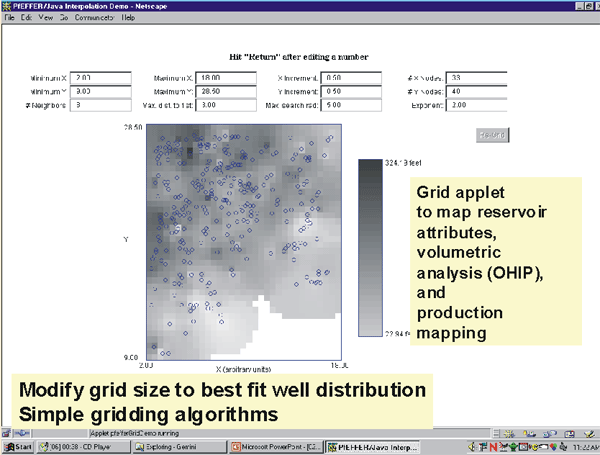Click the Minimum Y input field
Screen dimensions: 600x455
[x=101, y=91]
